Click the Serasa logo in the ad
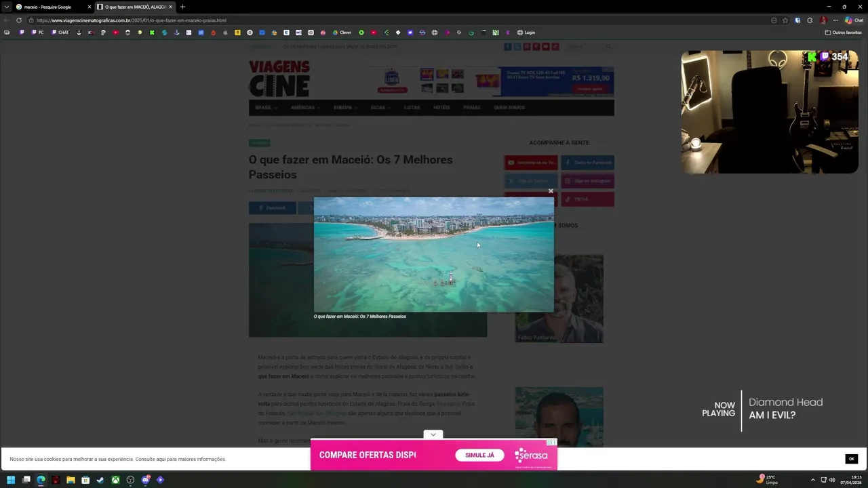 click(531, 455)
